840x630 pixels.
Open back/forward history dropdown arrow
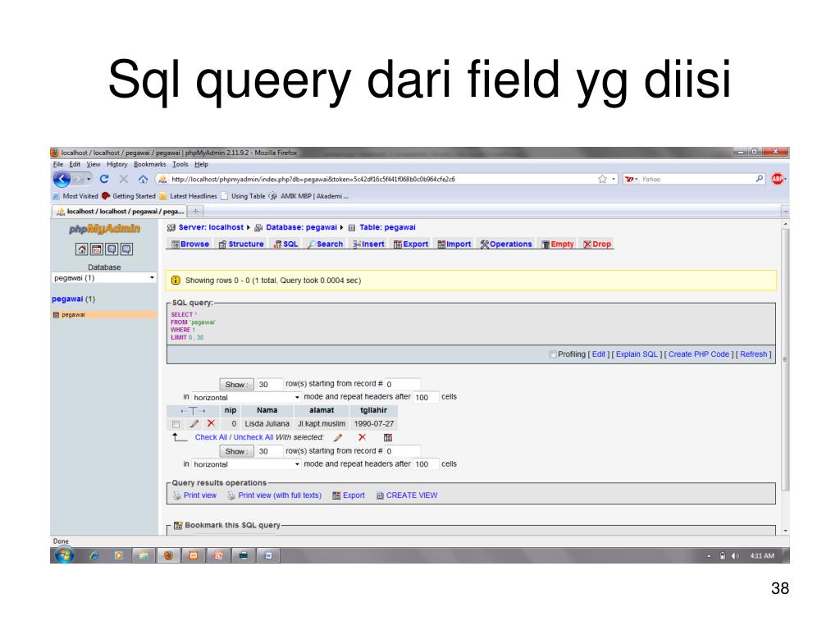(89, 179)
